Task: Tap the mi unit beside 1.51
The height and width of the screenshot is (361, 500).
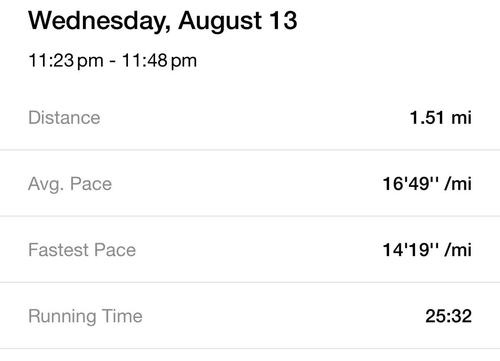Action: [x=461, y=118]
